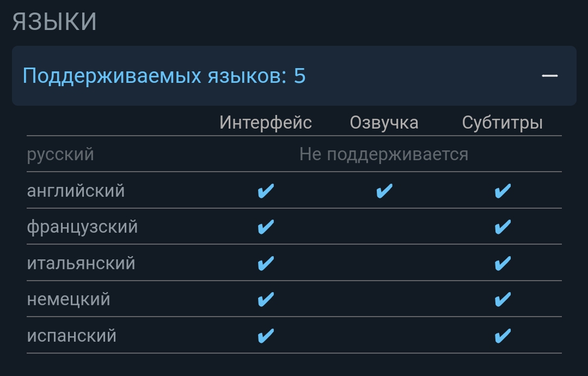
Task: Click the English voice-over checkmark
Action: point(384,191)
